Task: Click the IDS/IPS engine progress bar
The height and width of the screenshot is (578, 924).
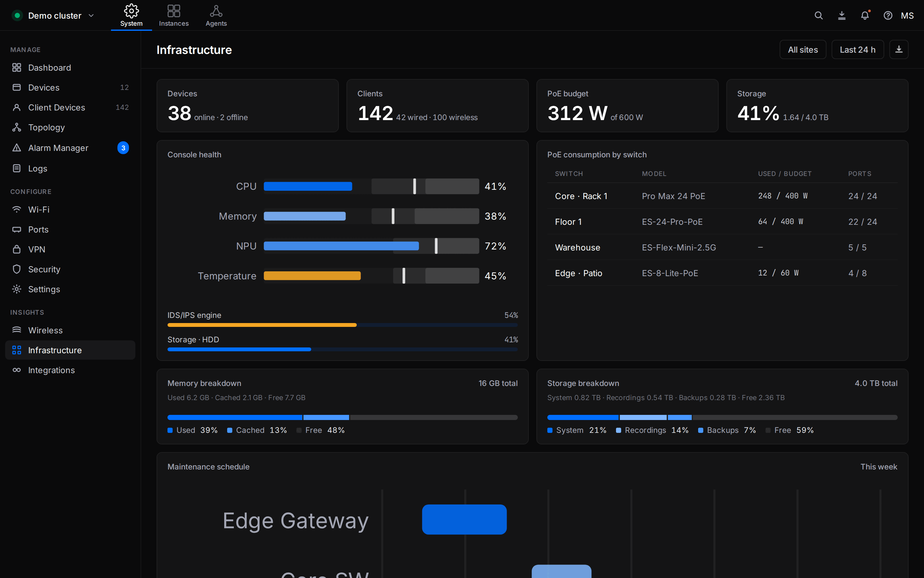Action: (x=343, y=325)
